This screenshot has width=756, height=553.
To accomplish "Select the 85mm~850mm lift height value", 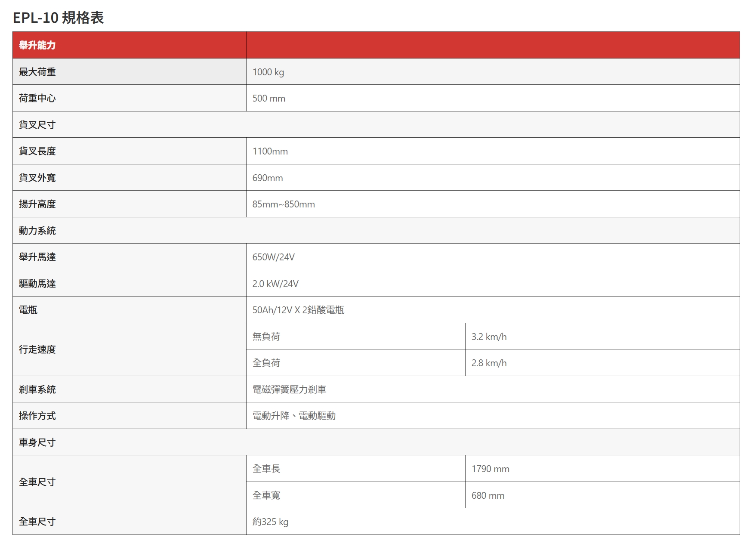I will [x=284, y=204].
